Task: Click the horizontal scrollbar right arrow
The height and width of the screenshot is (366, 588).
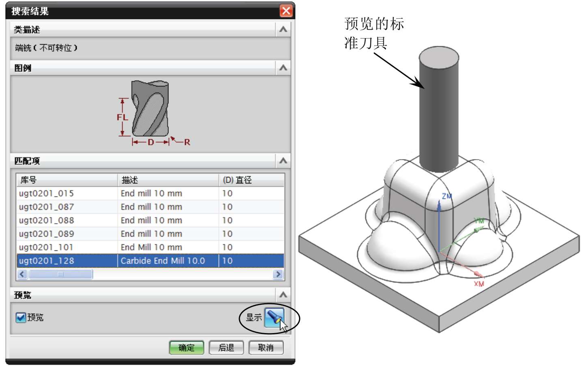Action: pos(278,274)
